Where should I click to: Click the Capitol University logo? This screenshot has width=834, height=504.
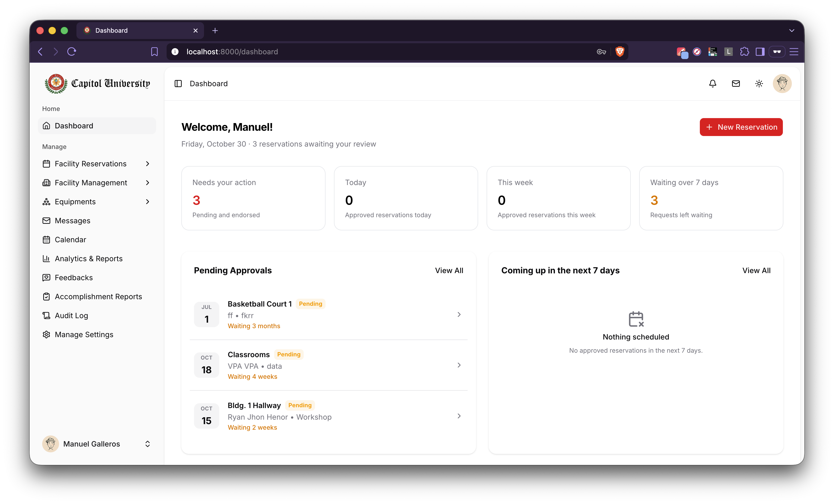[x=97, y=84]
